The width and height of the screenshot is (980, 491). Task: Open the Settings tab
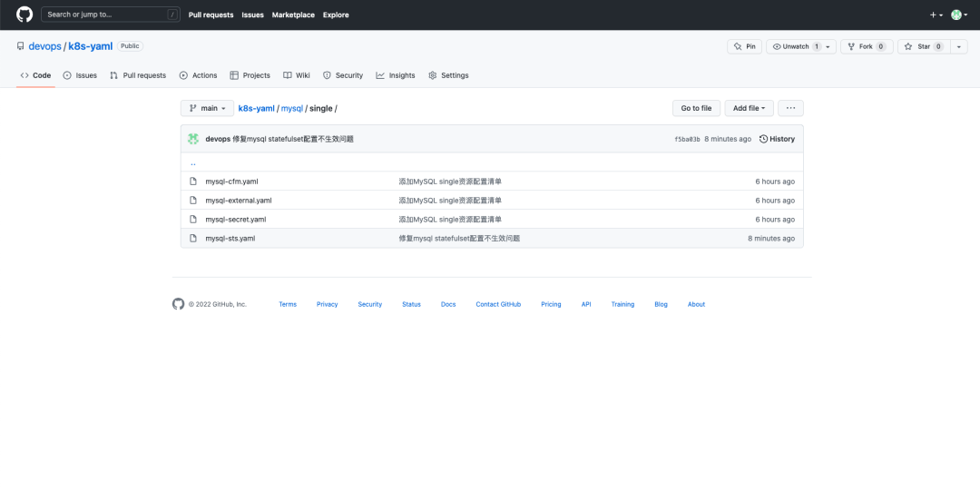click(448, 75)
